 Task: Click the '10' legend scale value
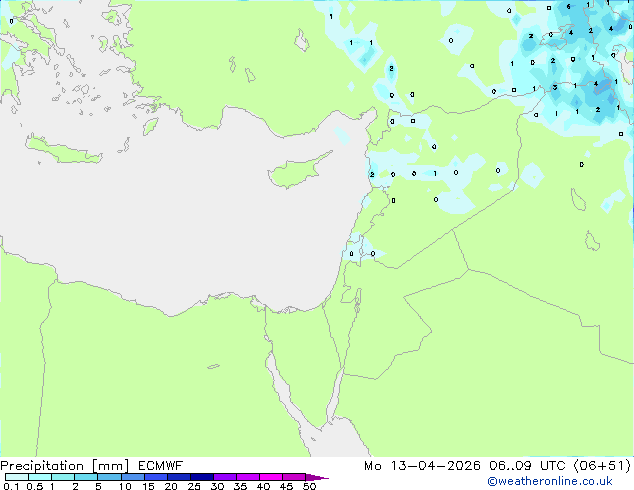(125, 486)
